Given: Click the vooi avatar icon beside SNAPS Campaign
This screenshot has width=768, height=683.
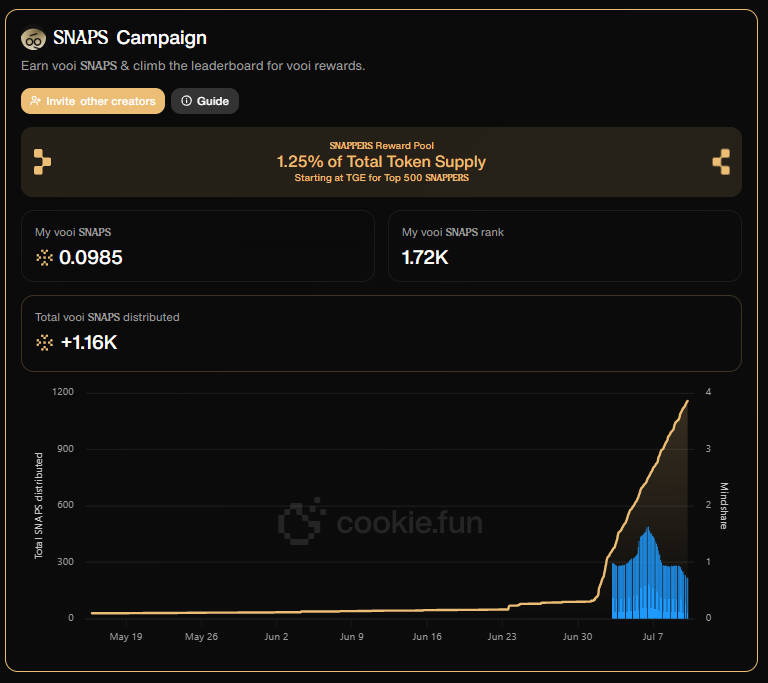Looking at the screenshot, I should tap(33, 39).
